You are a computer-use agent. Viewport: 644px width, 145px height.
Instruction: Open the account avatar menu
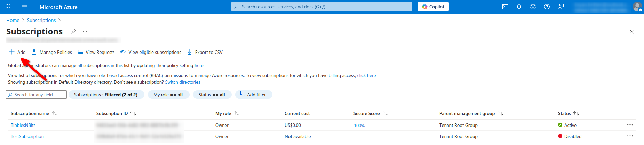637,7
